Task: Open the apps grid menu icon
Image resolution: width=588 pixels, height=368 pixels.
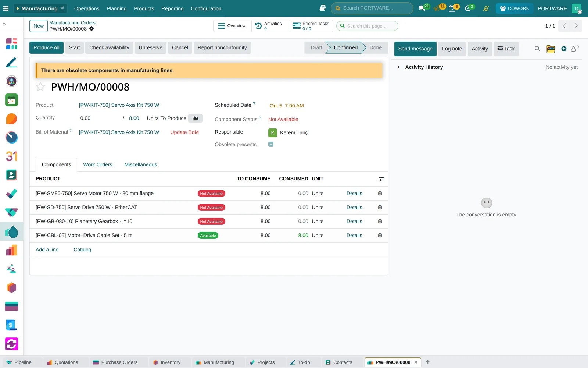Action: pyautogui.click(x=6, y=8)
